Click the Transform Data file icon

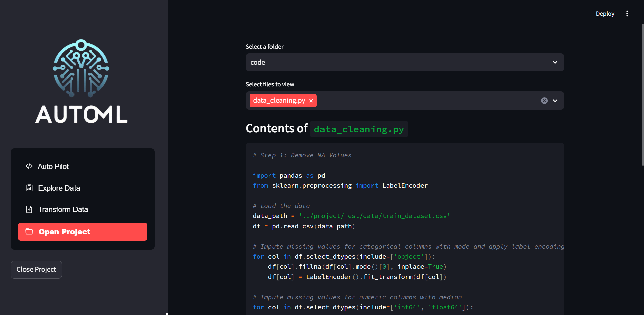pyautogui.click(x=29, y=209)
